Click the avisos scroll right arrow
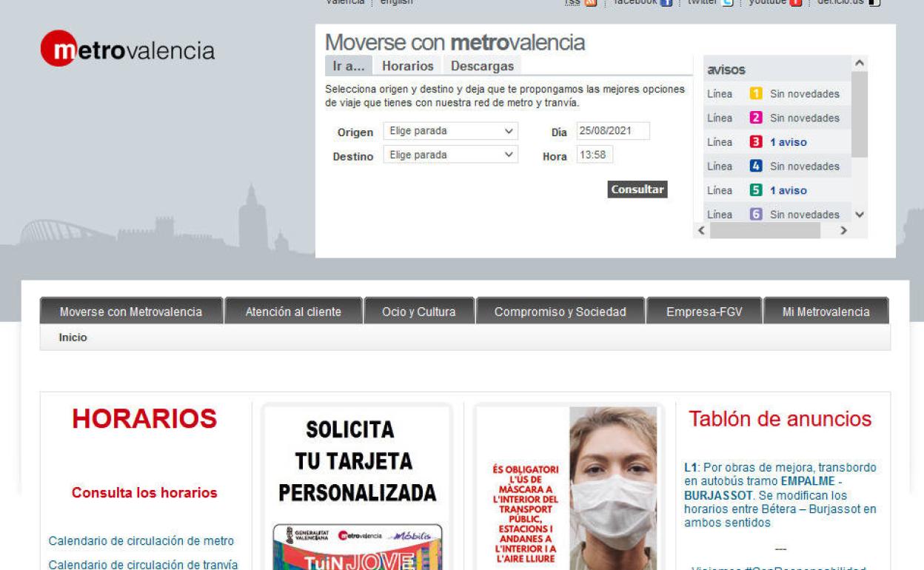 pyautogui.click(x=843, y=230)
